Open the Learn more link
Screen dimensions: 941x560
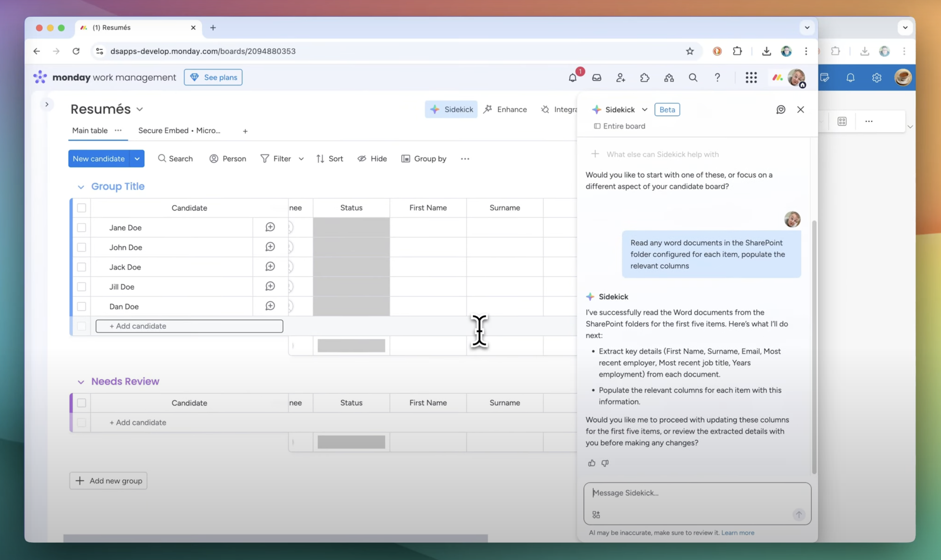tap(738, 533)
